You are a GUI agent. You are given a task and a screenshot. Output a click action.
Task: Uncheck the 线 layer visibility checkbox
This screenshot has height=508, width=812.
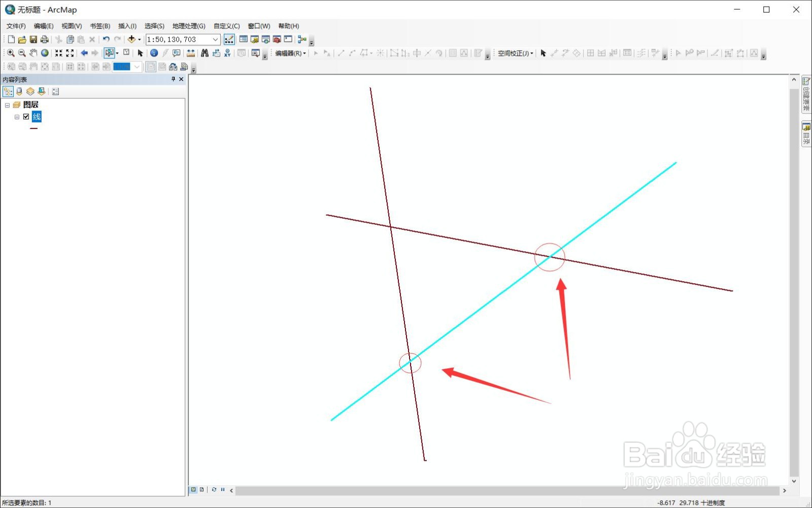click(26, 117)
